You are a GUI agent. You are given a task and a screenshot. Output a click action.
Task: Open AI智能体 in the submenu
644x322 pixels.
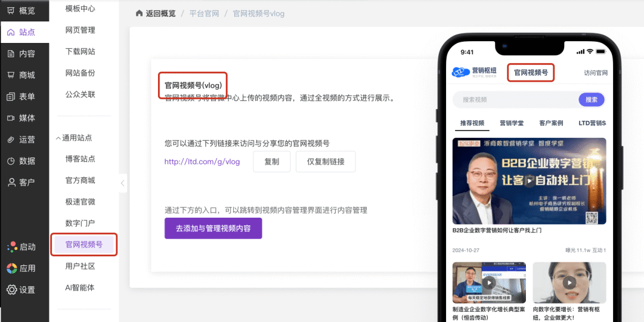pyautogui.click(x=80, y=287)
